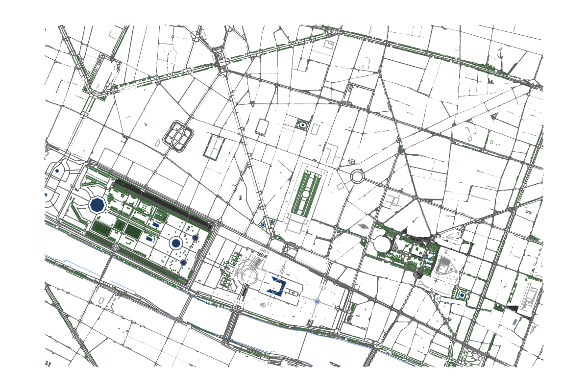Click the large octagonal blue pond
The height and width of the screenshot is (392, 588).
[98, 205]
